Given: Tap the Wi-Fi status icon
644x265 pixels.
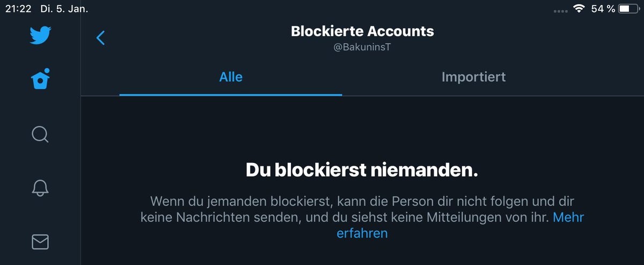Looking at the screenshot, I should pyautogui.click(x=579, y=9).
